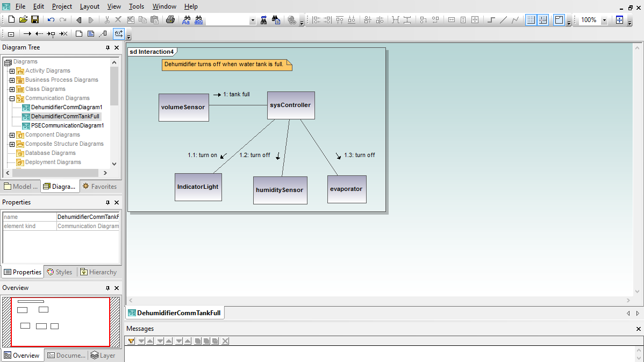Select the Note tool

(x=79, y=34)
